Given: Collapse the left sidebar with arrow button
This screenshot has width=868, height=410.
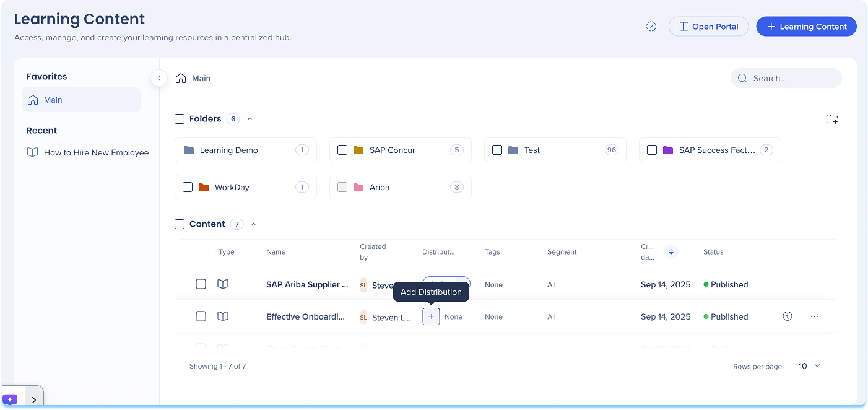Looking at the screenshot, I should [159, 78].
